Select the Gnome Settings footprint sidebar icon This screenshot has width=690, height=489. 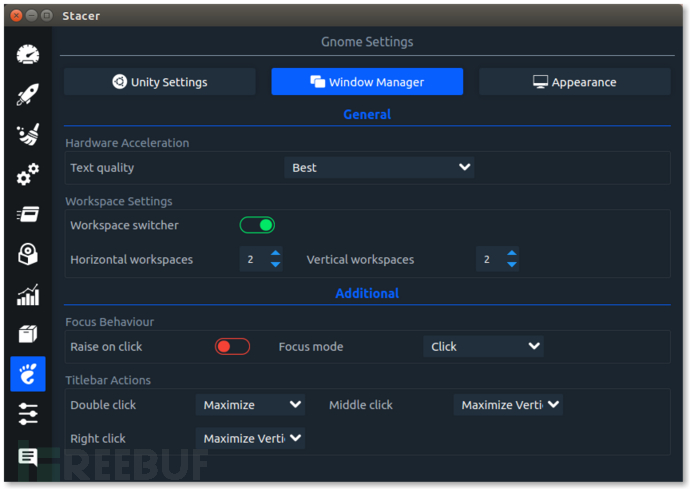[x=28, y=374]
